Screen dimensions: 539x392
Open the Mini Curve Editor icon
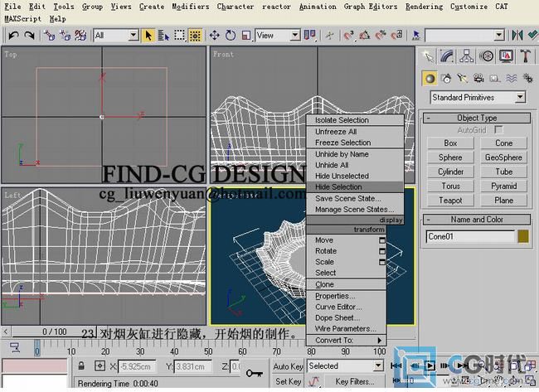15,348
